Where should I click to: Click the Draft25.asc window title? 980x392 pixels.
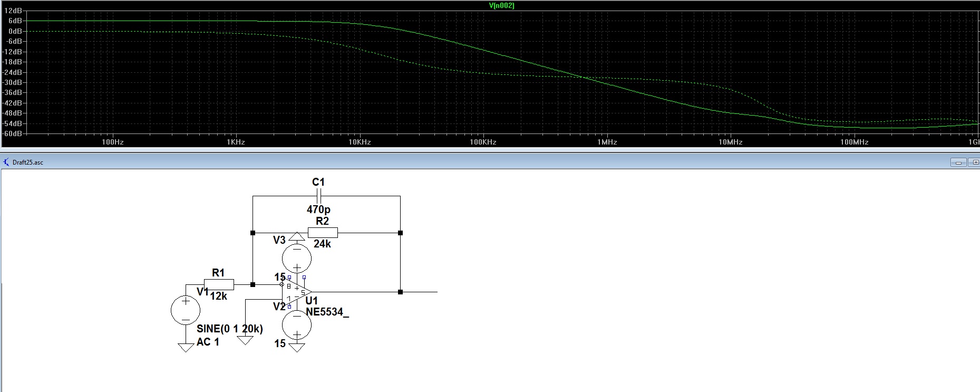[28, 162]
